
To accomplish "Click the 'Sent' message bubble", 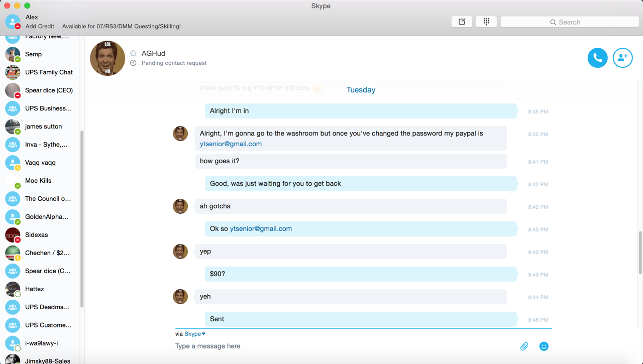I will (361, 319).
